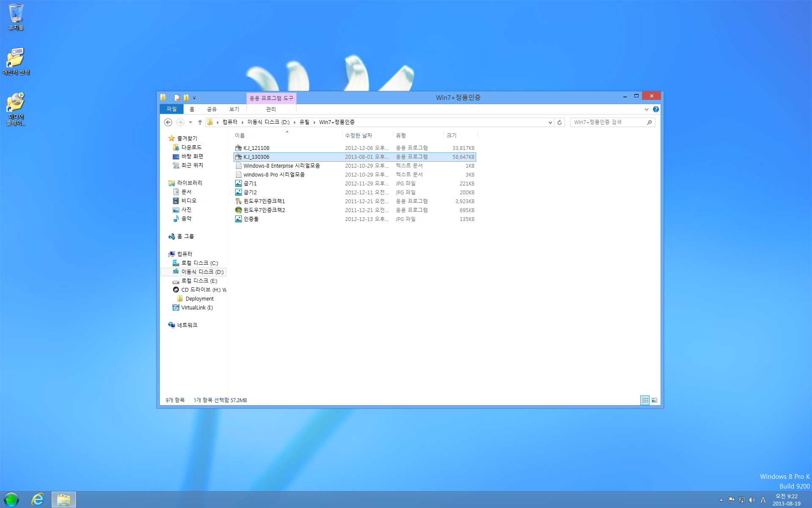Go back with the Back arrow button
812x508 pixels.
pos(168,122)
